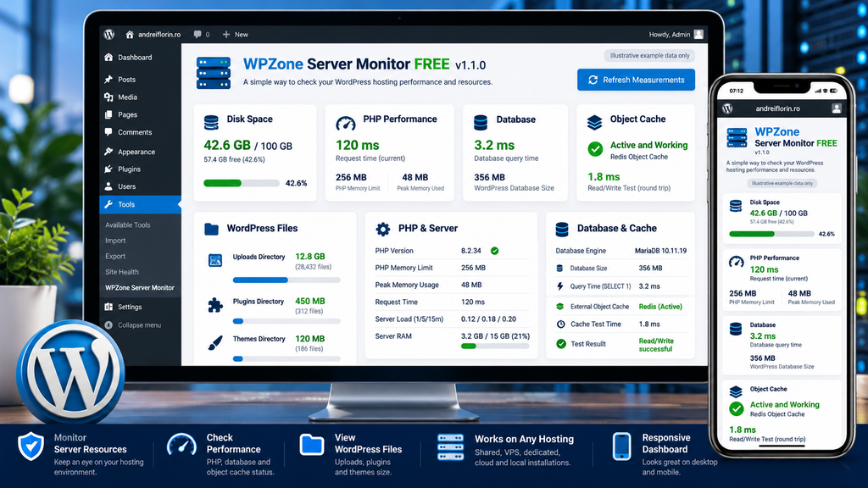Click the Admin avatar icon on the desktop
868x488 pixels.
click(698, 34)
